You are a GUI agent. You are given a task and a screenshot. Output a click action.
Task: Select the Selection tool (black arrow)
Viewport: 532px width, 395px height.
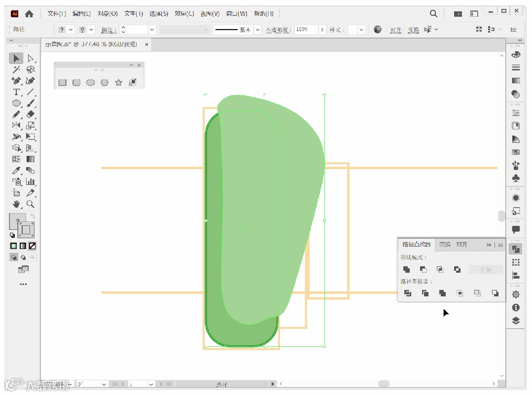click(x=16, y=58)
